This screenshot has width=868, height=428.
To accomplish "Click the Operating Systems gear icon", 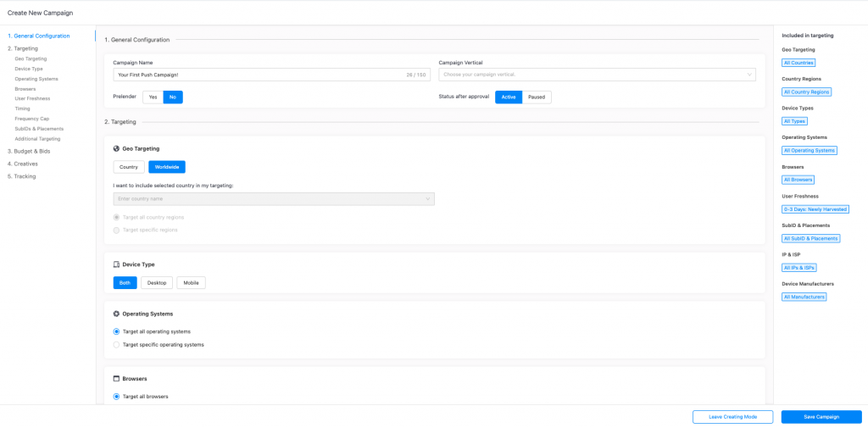I will pyautogui.click(x=116, y=314).
